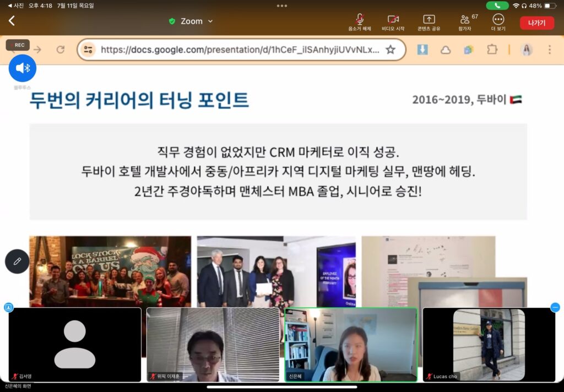
Task: Unmute the microphone (음소거 해제)
Action: click(359, 21)
